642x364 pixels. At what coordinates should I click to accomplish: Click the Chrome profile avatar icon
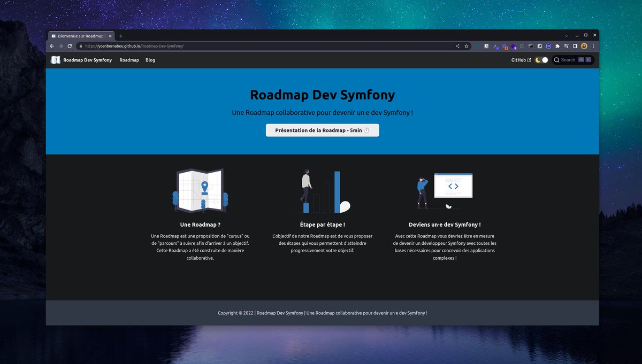[584, 46]
